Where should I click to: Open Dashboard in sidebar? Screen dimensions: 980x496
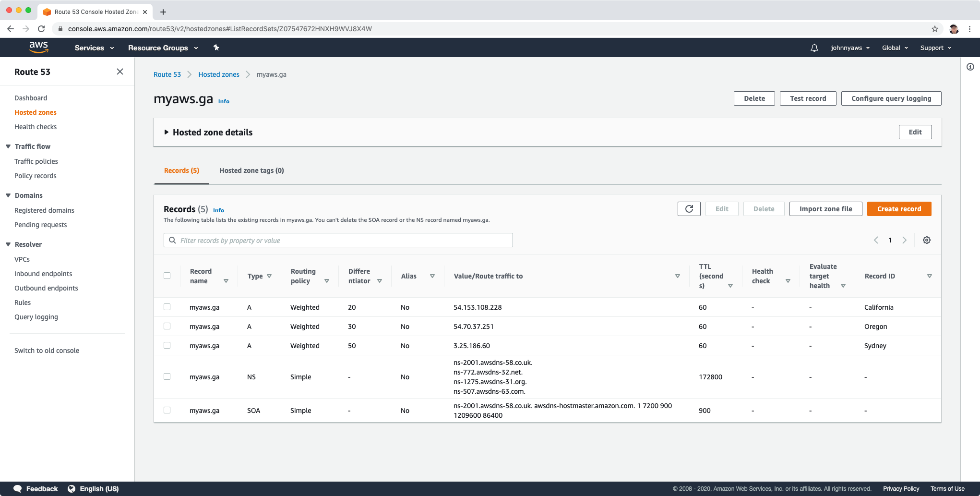(31, 98)
